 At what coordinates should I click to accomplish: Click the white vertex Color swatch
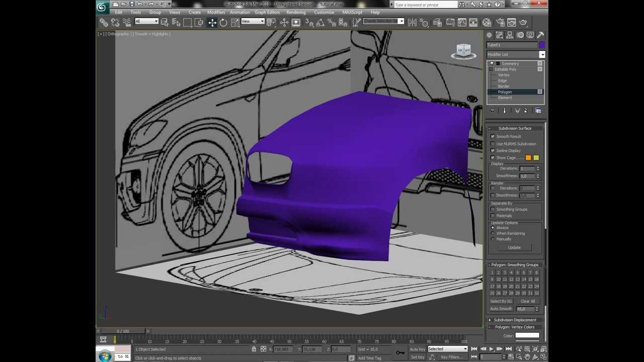coord(527,335)
